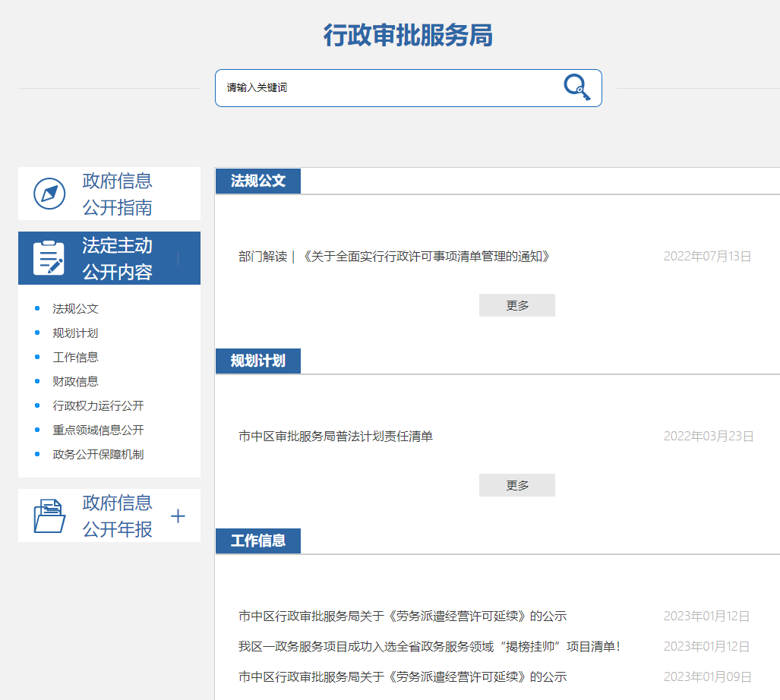Open 工作信息 sidebar link
This screenshot has width=780, height=700.
76,358
